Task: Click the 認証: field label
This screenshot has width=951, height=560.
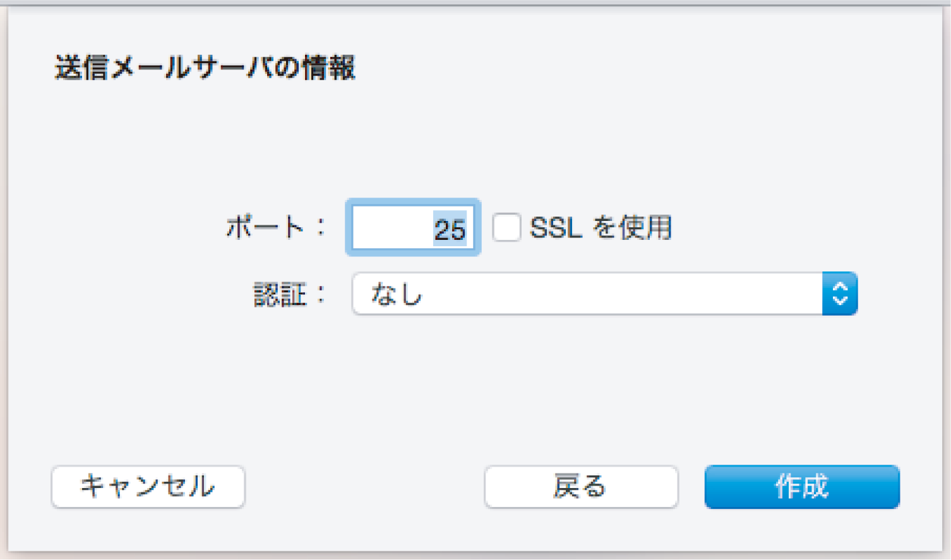Action: (x=289, y=294)
